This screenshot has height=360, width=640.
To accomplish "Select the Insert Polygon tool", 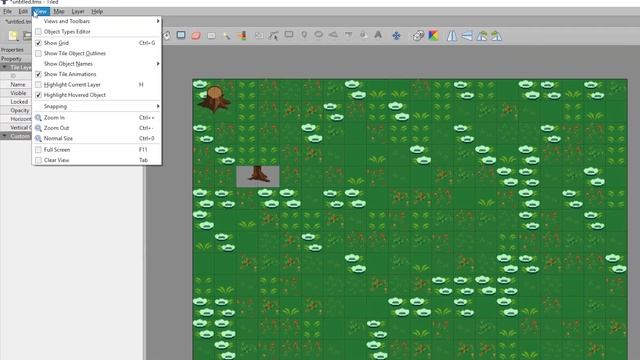I will coord(333,36).
